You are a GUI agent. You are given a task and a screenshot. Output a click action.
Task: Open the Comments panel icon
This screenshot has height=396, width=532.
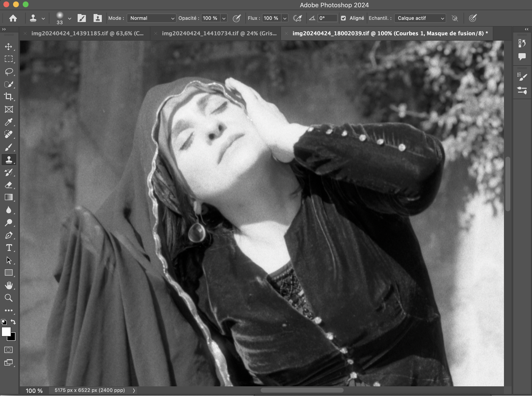(x=522, y=57)
